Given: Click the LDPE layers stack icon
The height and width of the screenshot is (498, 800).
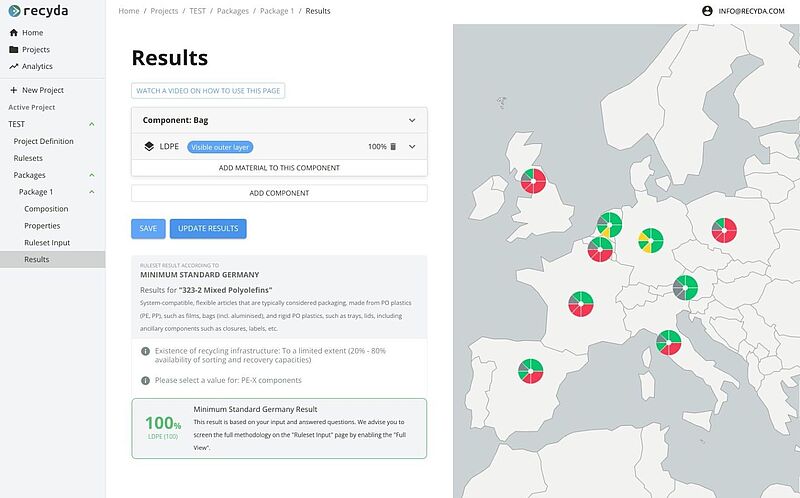Looking at the screenshot, I should click(148, 146).
